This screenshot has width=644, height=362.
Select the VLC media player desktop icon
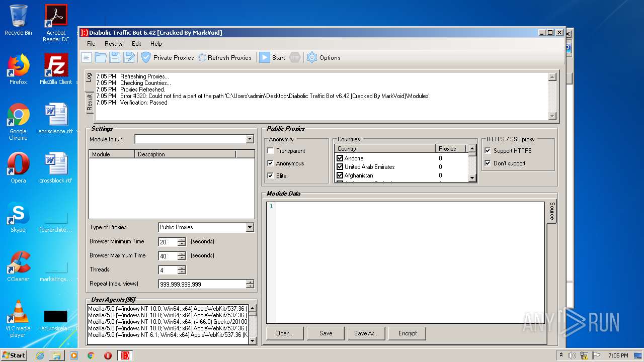[x=18, y=319]
